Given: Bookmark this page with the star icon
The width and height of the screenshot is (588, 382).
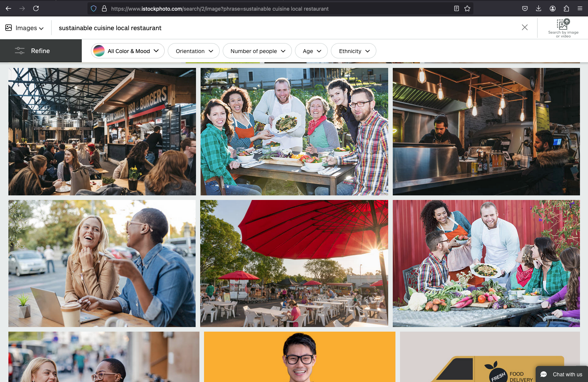Looking at the screenshot, I should point(467,8).
